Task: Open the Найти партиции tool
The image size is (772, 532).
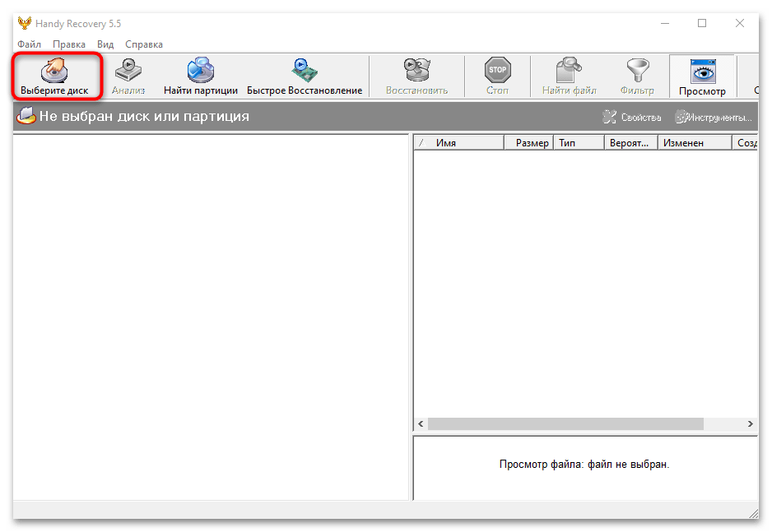Action: pyautogui.click(x=200, y=76)
